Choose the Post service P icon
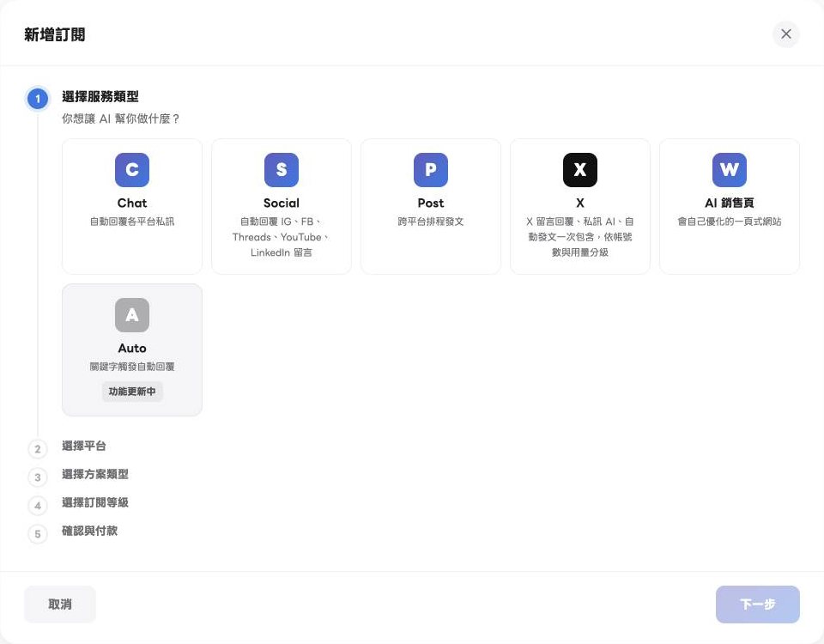 click(430, 170)
